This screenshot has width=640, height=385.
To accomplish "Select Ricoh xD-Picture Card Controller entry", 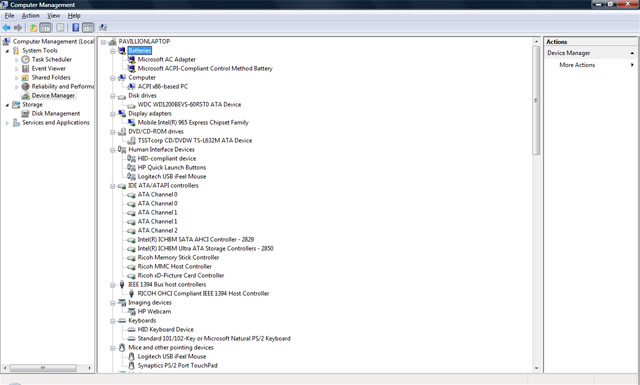I will pos(181,276).
